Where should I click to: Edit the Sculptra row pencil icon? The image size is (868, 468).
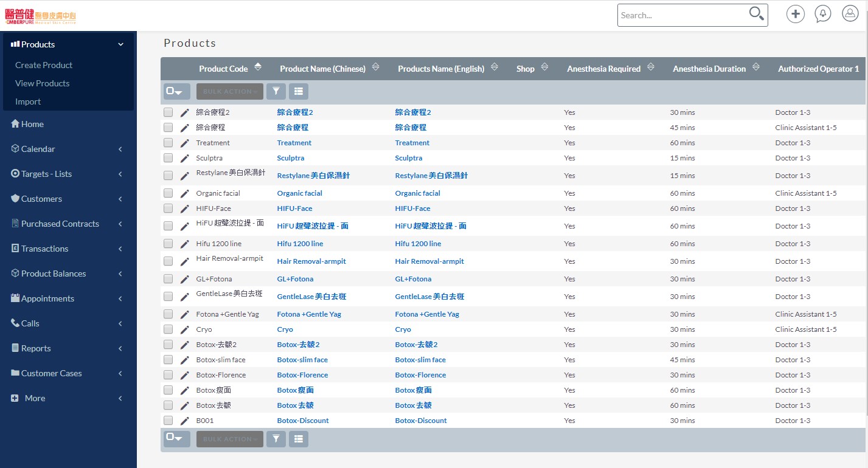pos(185,158)
